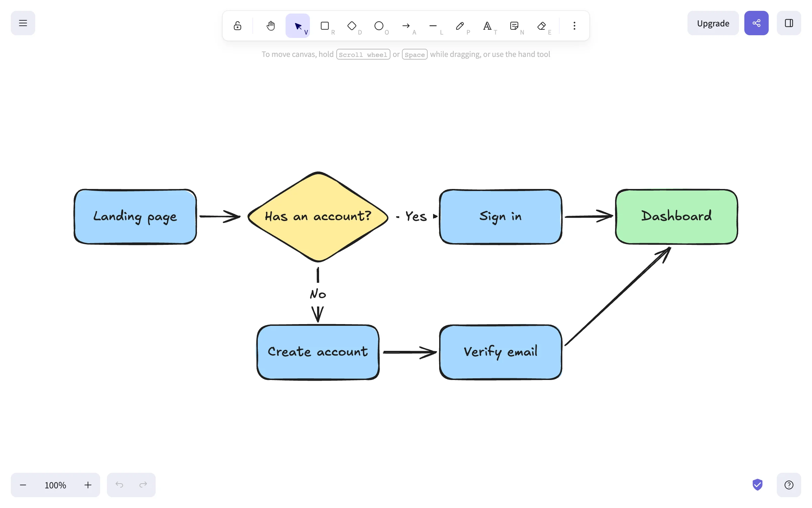The image size is (812, 508).
Task: Toggle the sidebar panel
Action: click(x=789, y=23)
